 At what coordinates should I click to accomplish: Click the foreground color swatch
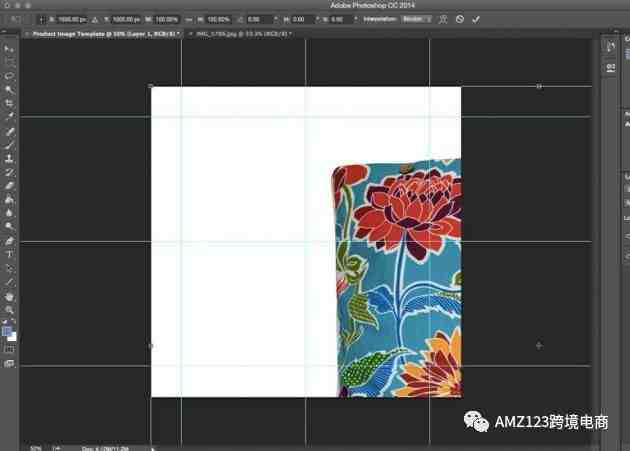tap(6, 331)
